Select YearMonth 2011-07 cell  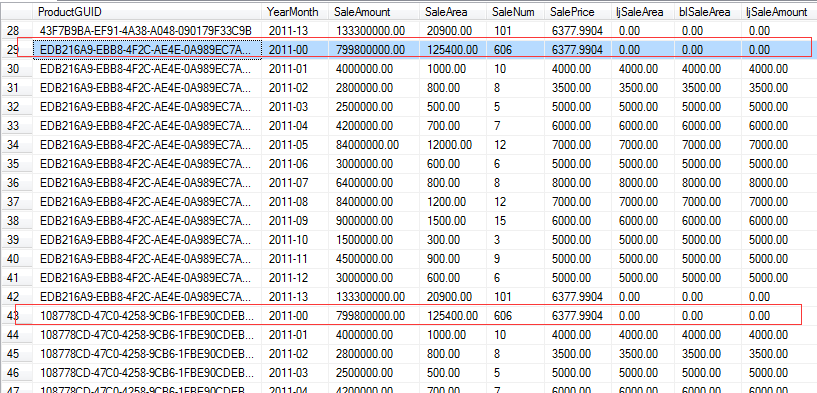[x=296, y=183]
